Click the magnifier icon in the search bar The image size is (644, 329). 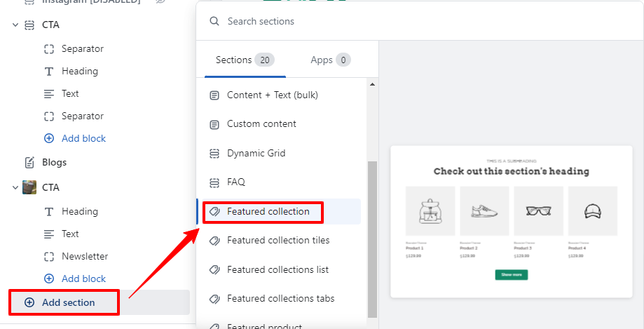[214, 21]
